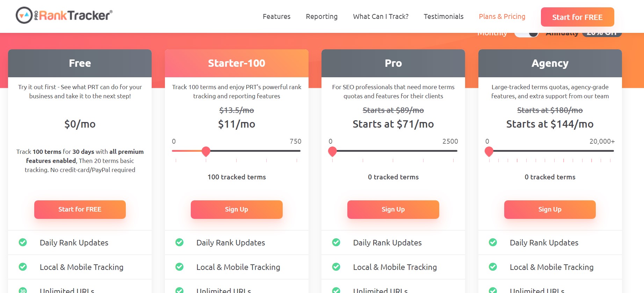Click the 30-day badge icon in Free plan
Screen dimensions: 644x293
tap(23, 290)
